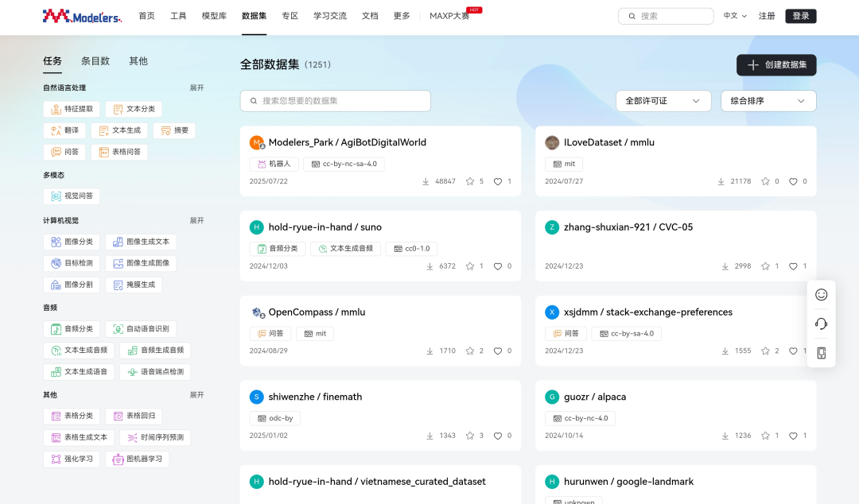
Task: Click the star icon on guozr alpaca card
Action: [765, 436]
